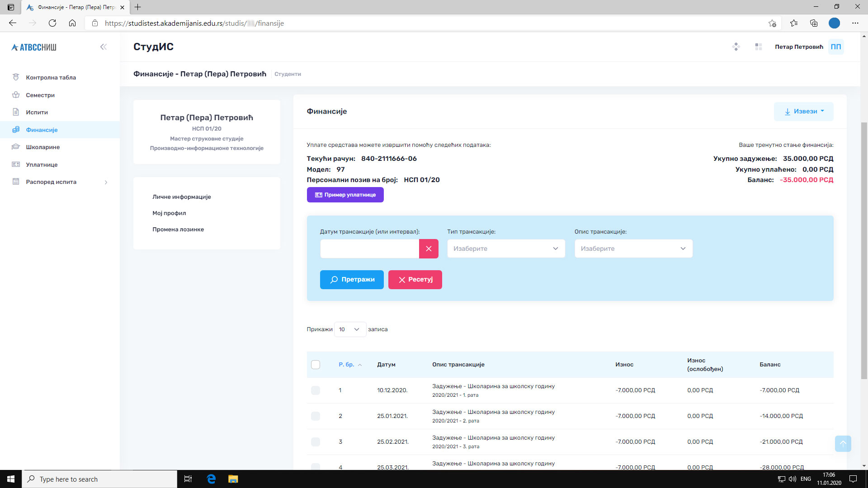The width and height of the screenshot is (868, 488).
Task: Open Опис трансакције dropdown
Action: 633,249
